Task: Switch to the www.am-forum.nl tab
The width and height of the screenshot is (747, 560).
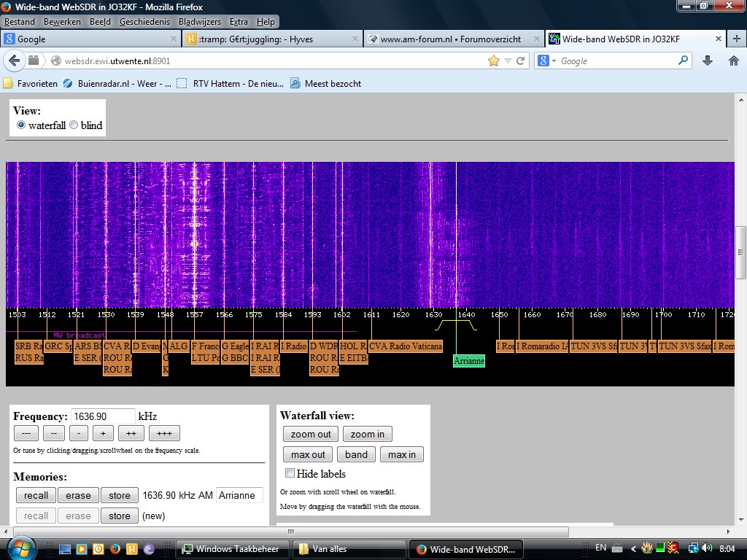Action: [451, 39]
